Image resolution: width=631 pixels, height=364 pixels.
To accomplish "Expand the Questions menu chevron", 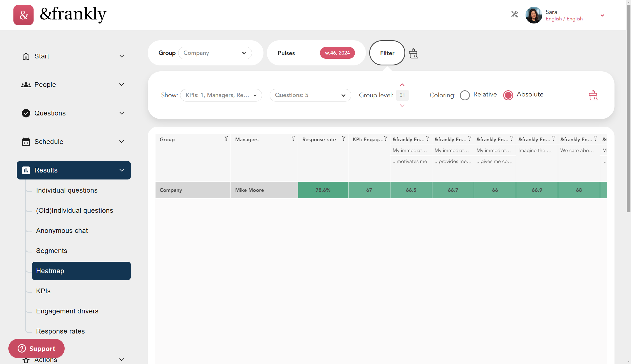I will pos(122,113).
